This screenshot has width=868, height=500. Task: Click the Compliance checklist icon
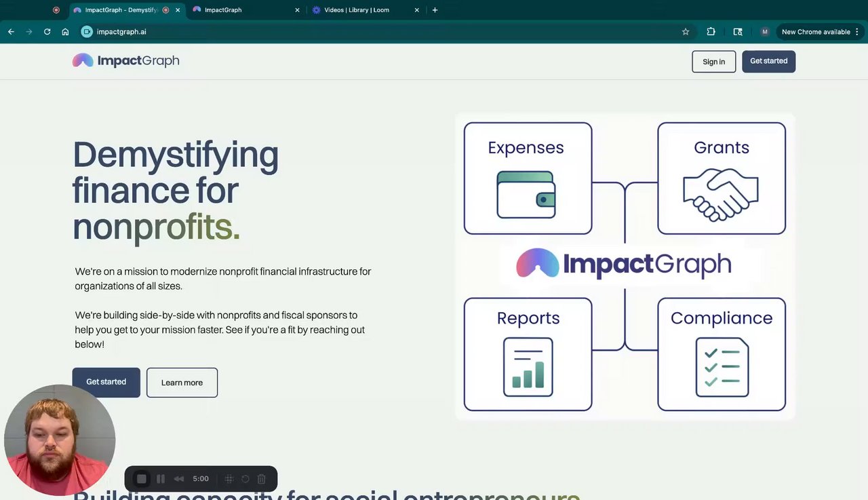pos(722,367)
